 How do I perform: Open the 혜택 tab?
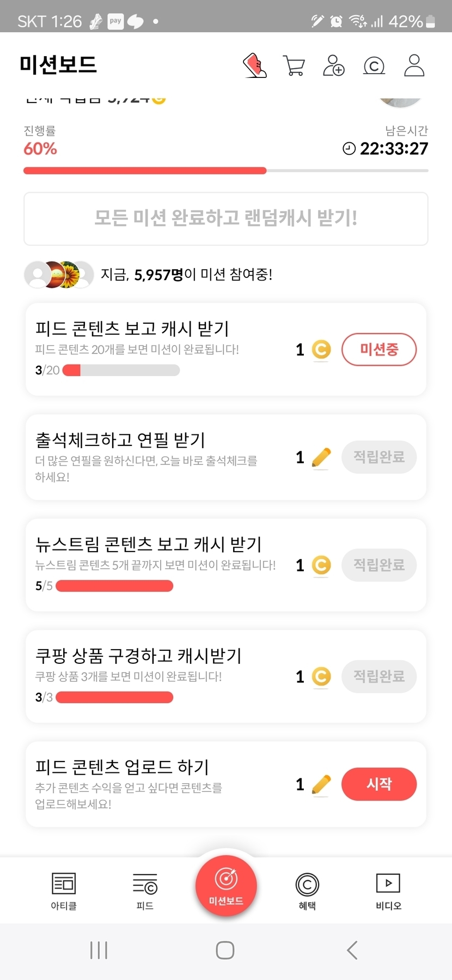307,891
